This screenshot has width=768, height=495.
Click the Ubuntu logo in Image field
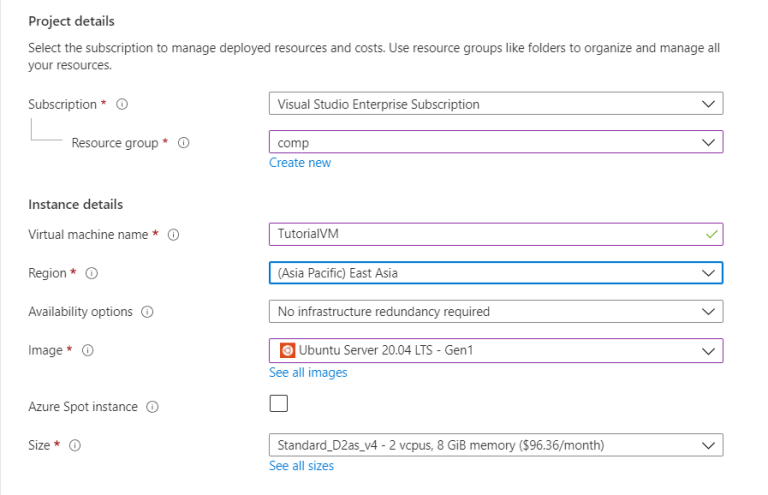coord(288,350)
